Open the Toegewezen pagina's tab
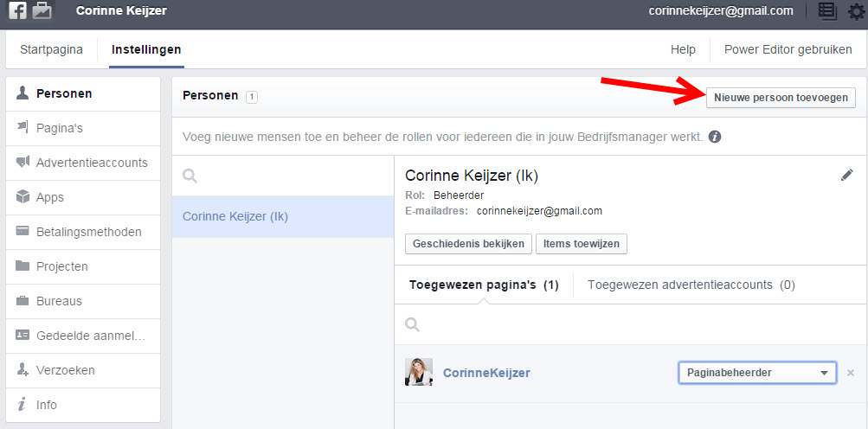 pos(484,285)
